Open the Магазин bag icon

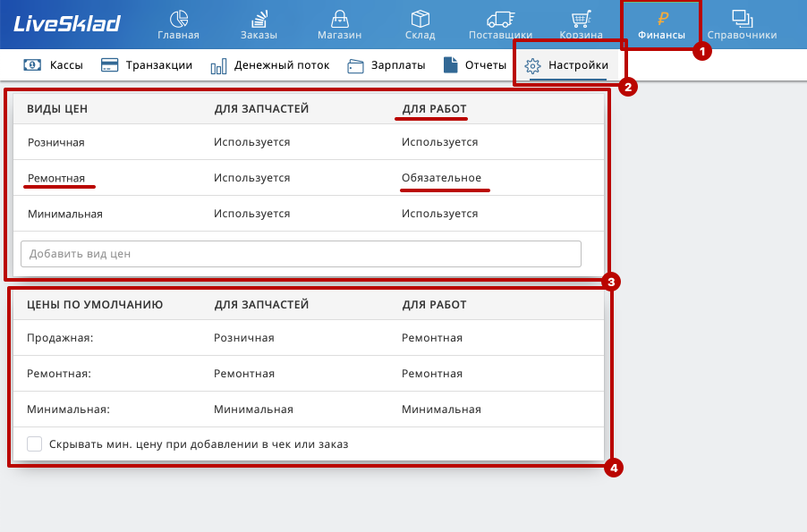coord(340,19)
